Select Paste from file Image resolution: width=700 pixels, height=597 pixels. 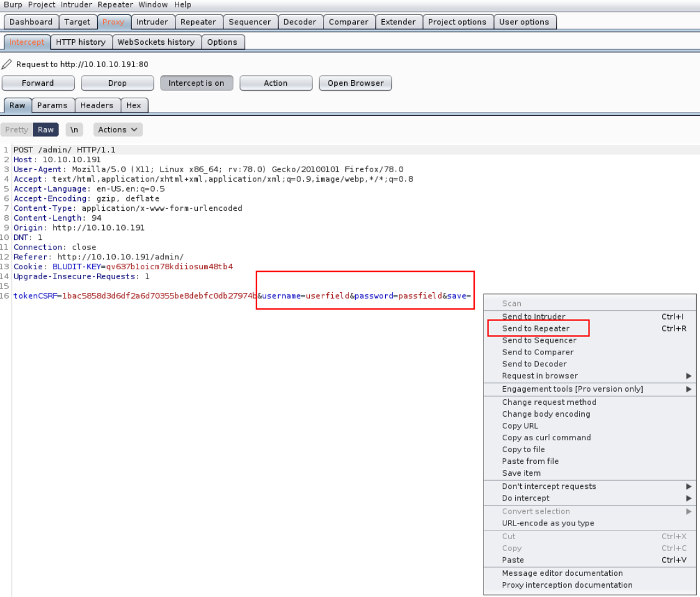(x=590, y=461)
